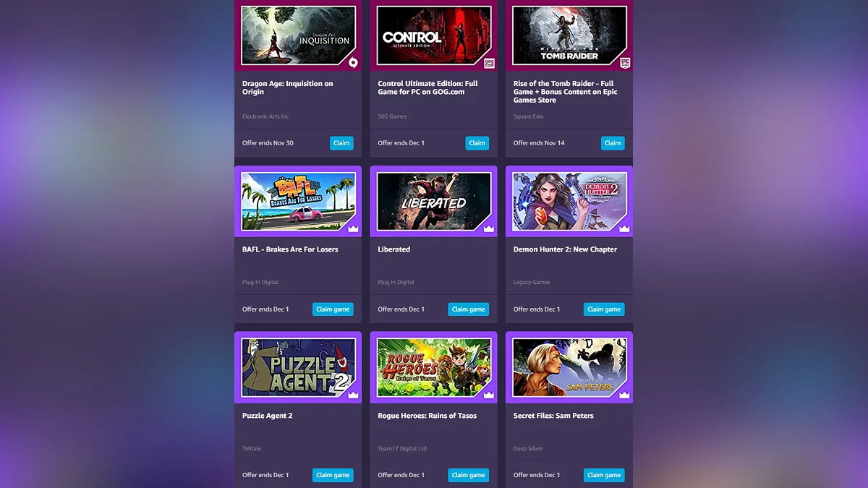Click the Epic Games badge on Tomb Raider

[624, 63]
